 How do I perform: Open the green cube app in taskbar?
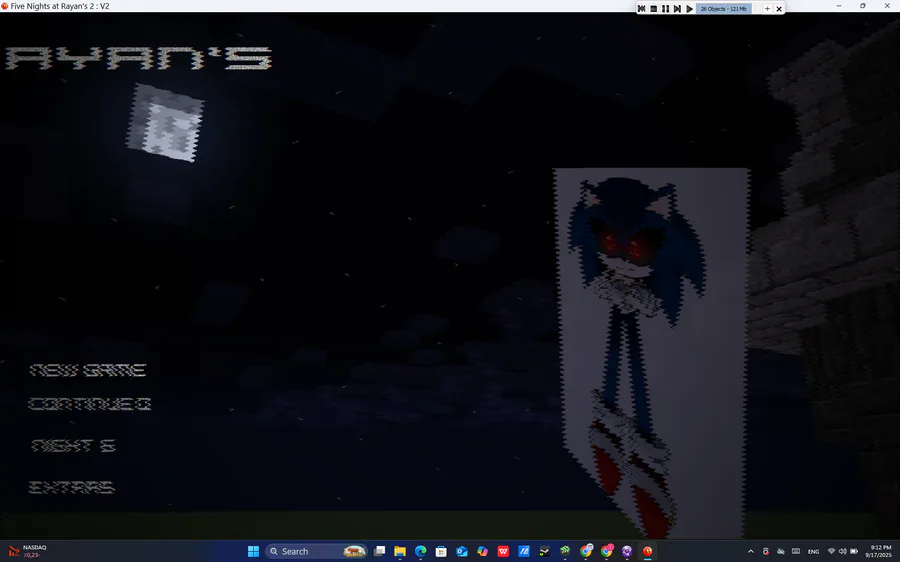point(565,551)
